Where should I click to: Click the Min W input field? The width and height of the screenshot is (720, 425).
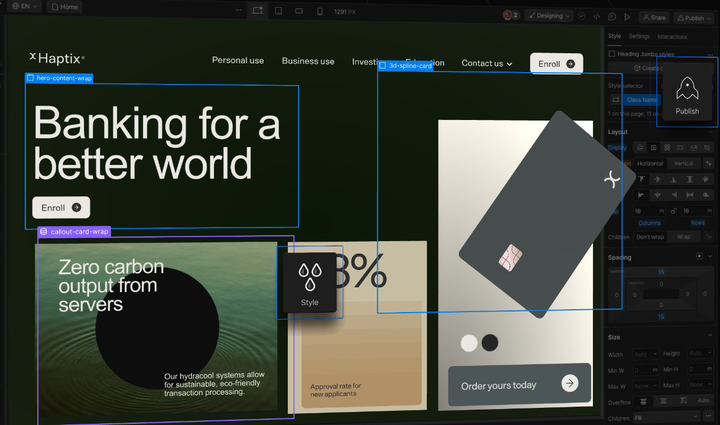(646, 370)
